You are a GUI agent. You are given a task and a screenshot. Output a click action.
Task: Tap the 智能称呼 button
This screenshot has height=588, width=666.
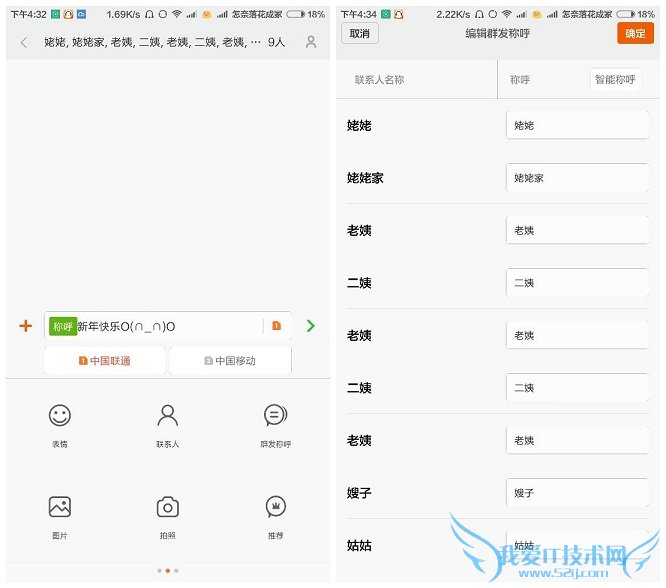tap(615, 79)
